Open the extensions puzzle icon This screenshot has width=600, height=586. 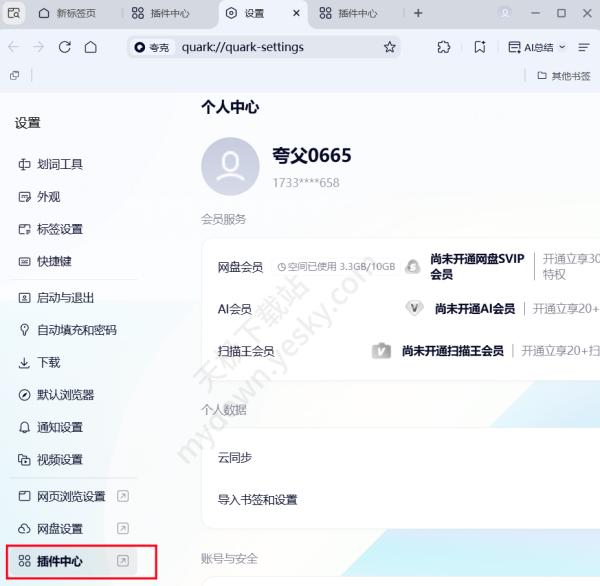444,47
